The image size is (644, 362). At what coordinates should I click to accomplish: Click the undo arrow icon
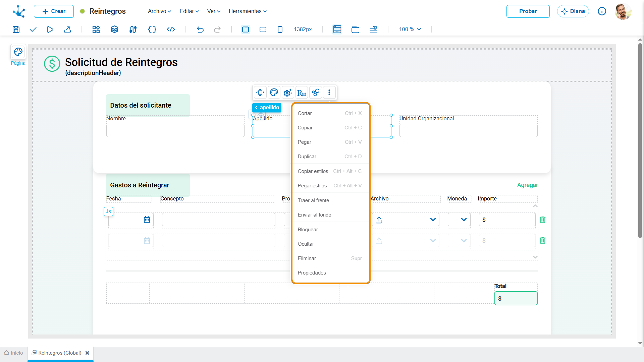coord(200,29)
